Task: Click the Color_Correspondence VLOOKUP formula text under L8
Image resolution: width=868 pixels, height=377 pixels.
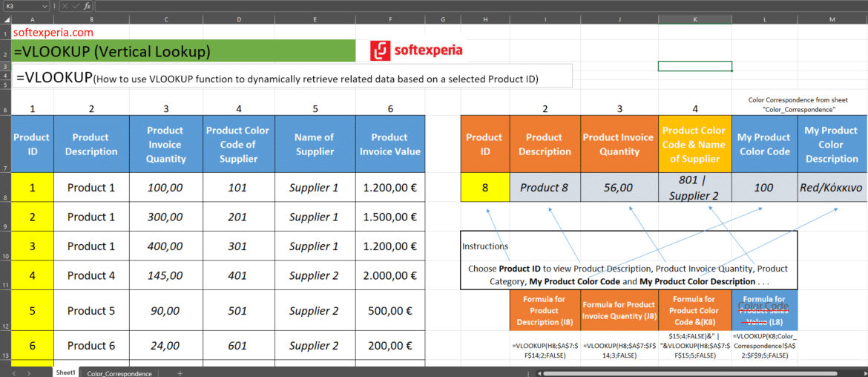Action: 764,345
